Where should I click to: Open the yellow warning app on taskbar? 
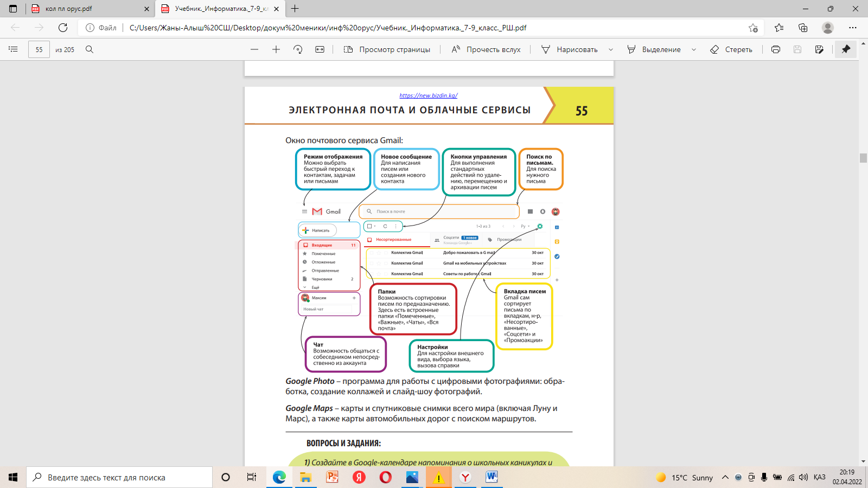point(438,477)
